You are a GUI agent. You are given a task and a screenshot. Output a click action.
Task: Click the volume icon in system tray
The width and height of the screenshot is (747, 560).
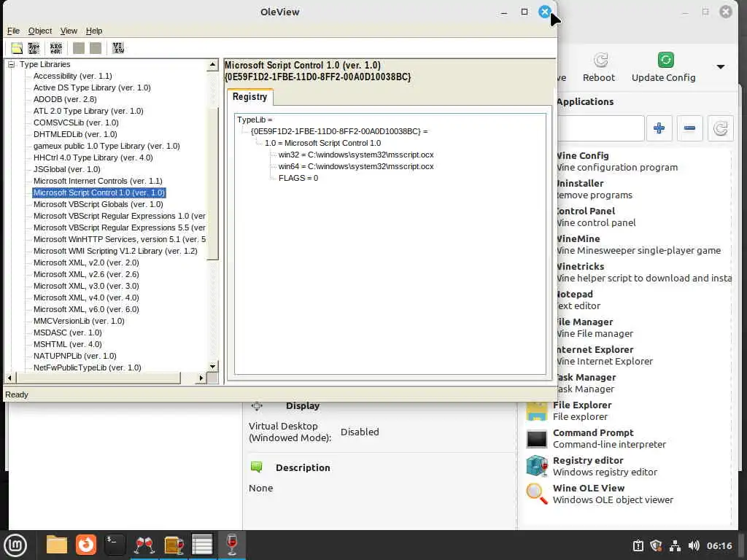tap(694, 545)
